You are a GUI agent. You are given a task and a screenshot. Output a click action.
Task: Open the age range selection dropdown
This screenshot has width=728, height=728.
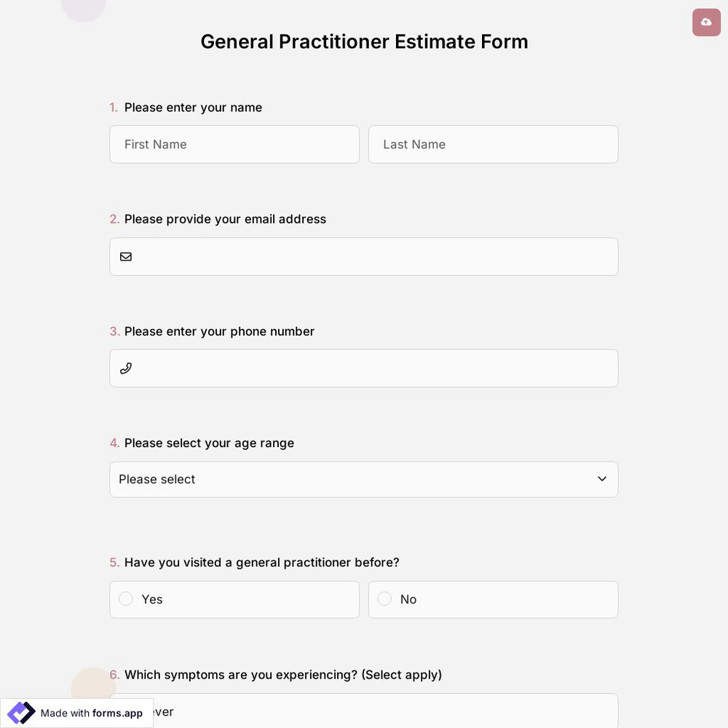pos(364,479)
